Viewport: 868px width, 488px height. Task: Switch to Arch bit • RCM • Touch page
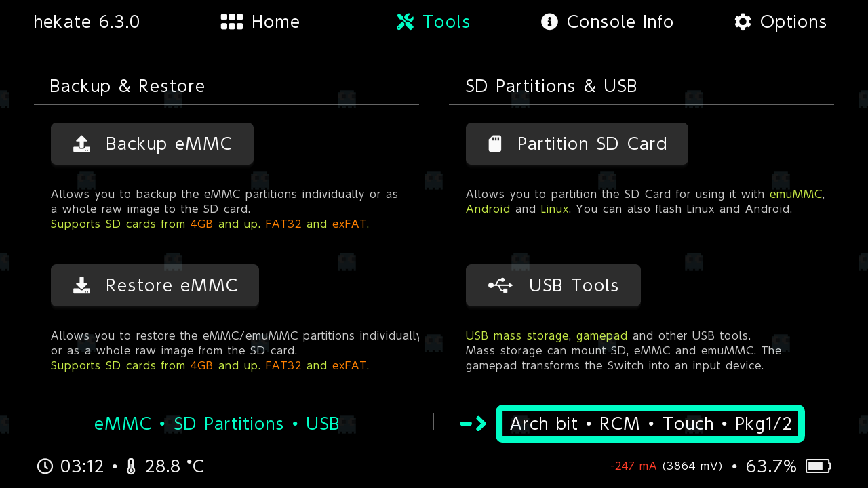(650, 424)
